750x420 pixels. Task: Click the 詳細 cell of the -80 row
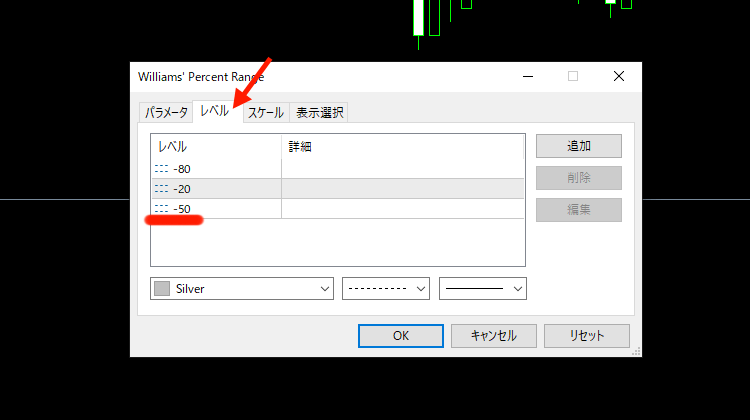[403, 169]
